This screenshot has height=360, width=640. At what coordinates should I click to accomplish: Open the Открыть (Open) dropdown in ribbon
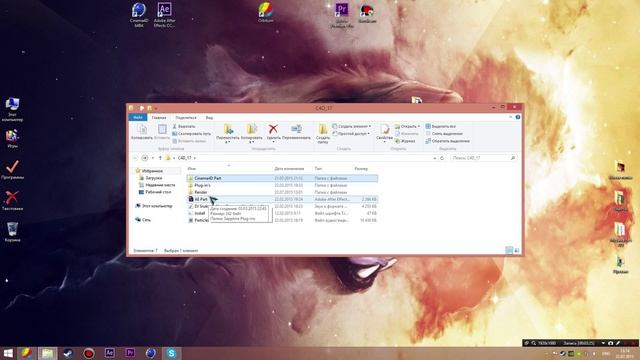tap(407, 127)
